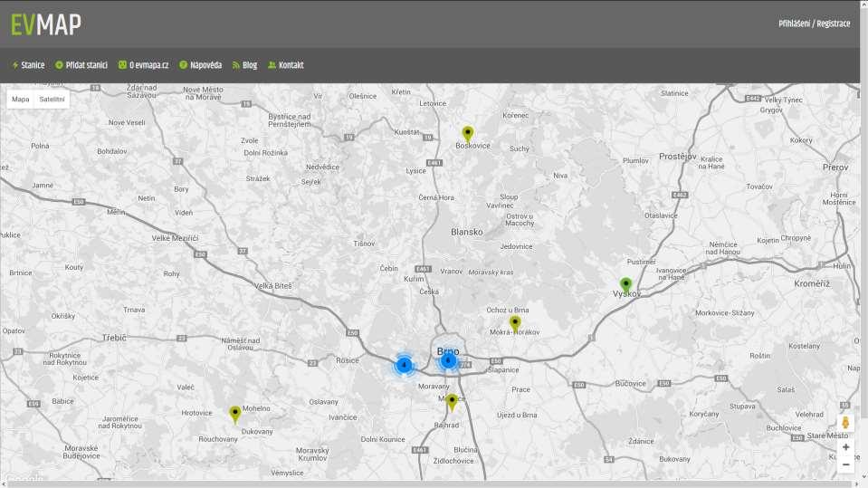
Task: Click the Velké Meziříčí town label
Action: point(175,238)
